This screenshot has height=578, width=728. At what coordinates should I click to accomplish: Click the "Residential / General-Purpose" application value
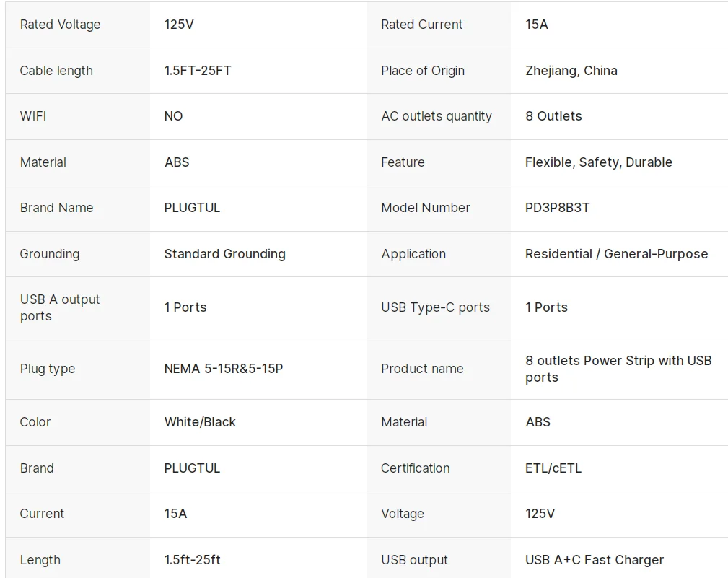(616, 254)
